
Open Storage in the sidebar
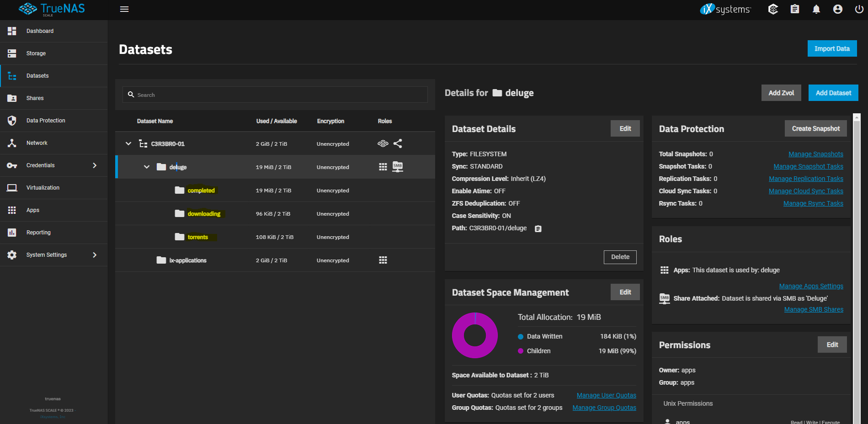[x=54, y=53]
